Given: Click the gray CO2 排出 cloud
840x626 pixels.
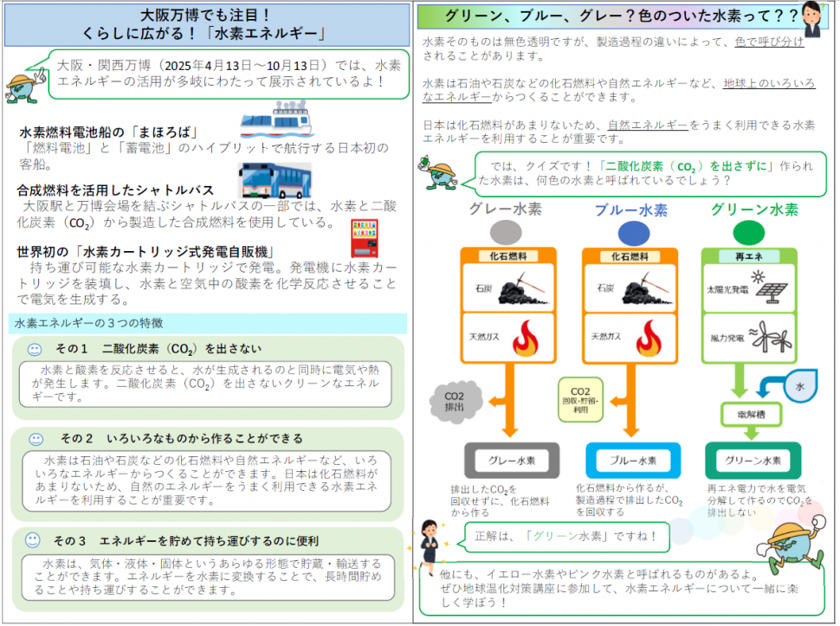Looking at the screenshot, I should point(455,403).
